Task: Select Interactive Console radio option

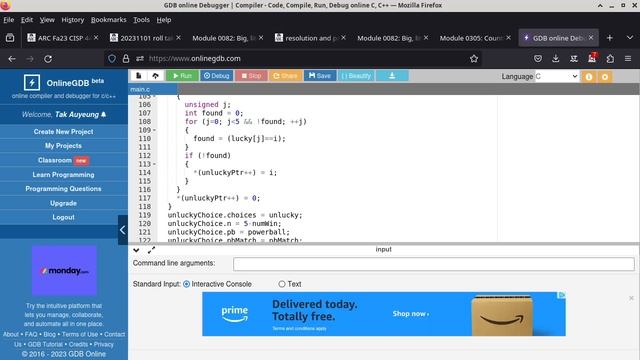Action: (187, 284)
